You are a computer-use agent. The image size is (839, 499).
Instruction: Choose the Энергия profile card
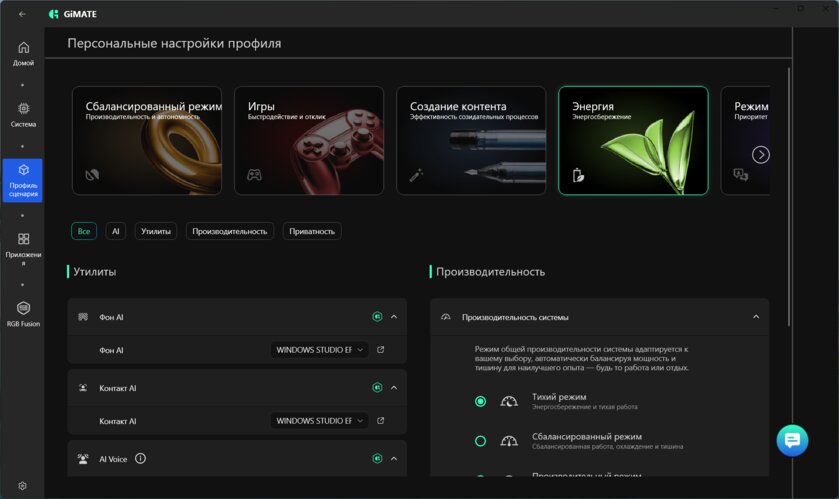pos(633,141)
